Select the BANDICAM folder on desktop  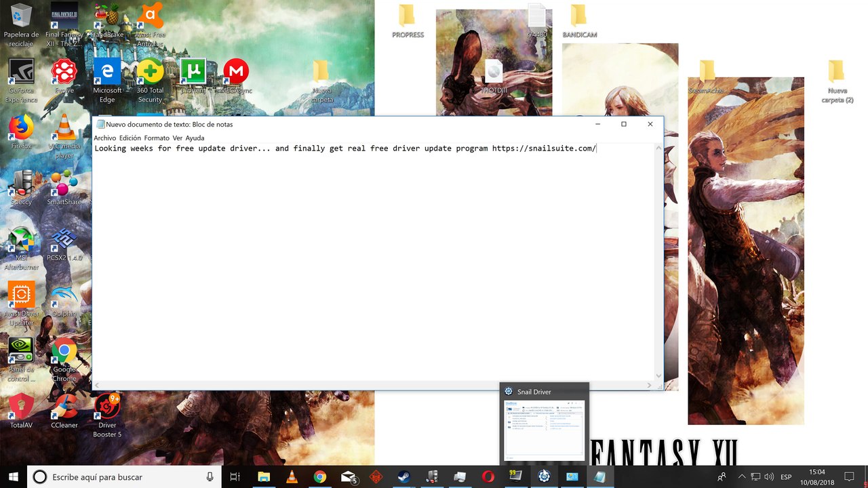[579, 21]
